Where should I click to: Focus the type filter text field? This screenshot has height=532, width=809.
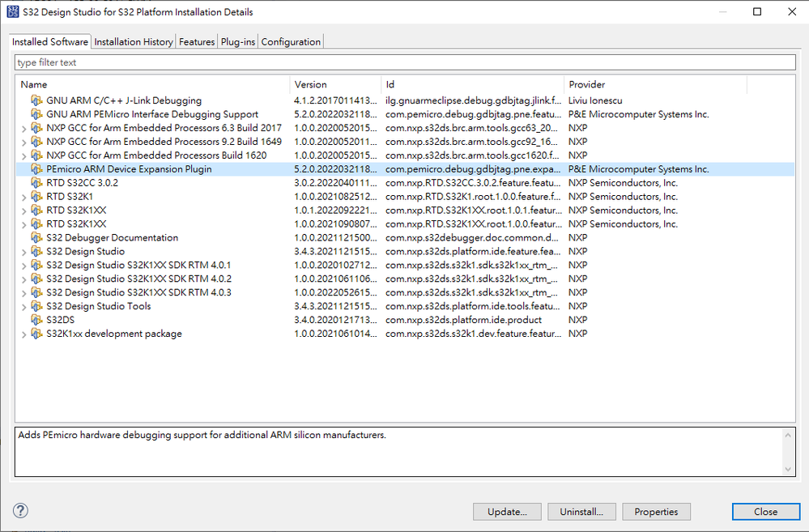tap(405, 62)
